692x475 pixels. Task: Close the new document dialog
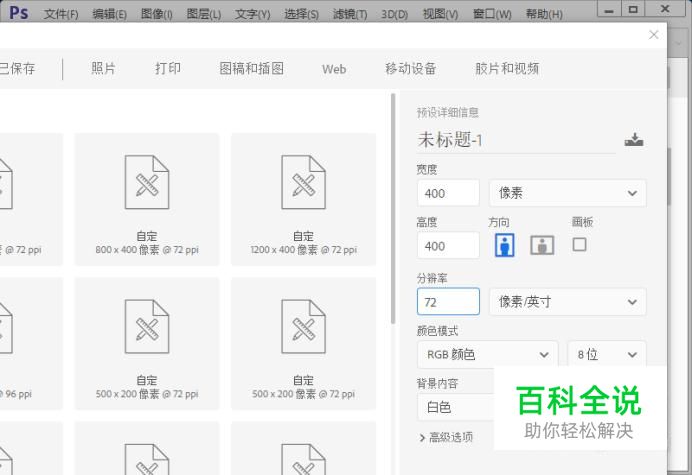[x=654, y=35]
